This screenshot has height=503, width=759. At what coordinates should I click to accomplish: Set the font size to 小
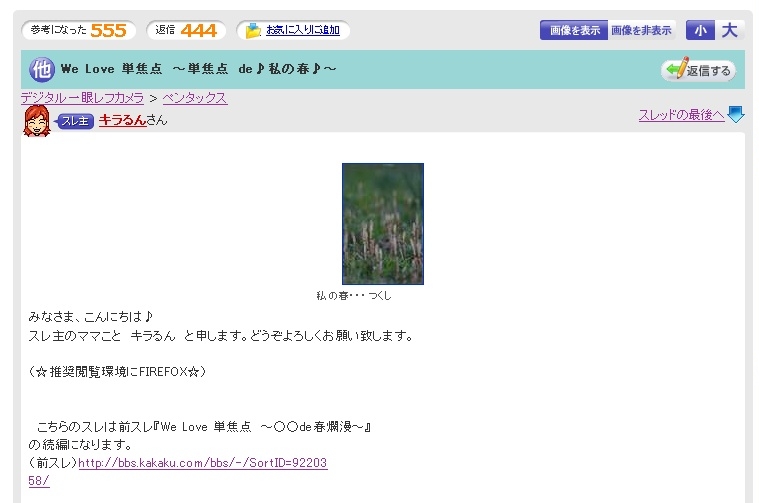(700, 30)
